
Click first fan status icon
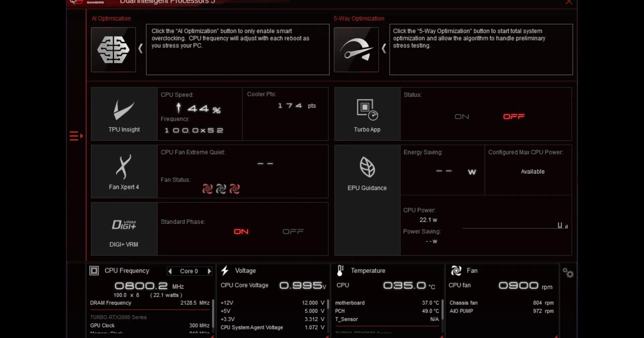click(x=208, y=189)
